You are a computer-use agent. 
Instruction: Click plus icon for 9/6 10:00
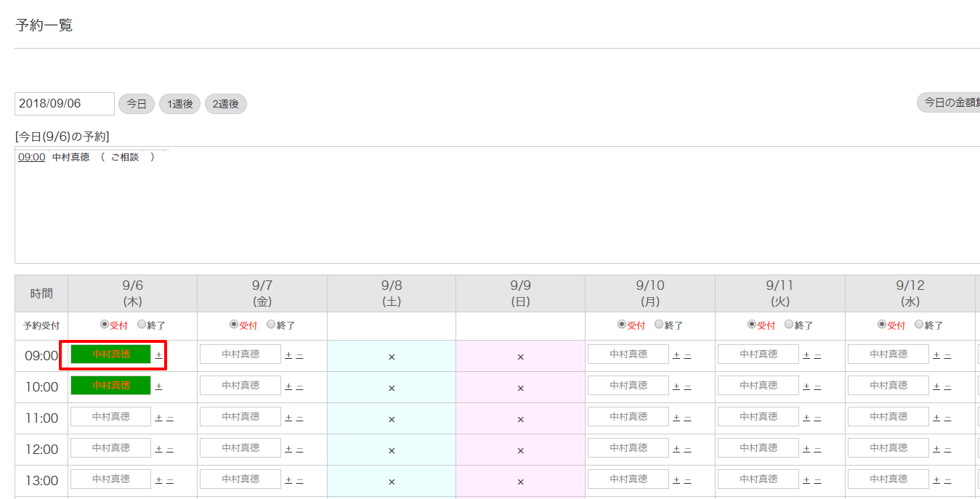(158, 387)
